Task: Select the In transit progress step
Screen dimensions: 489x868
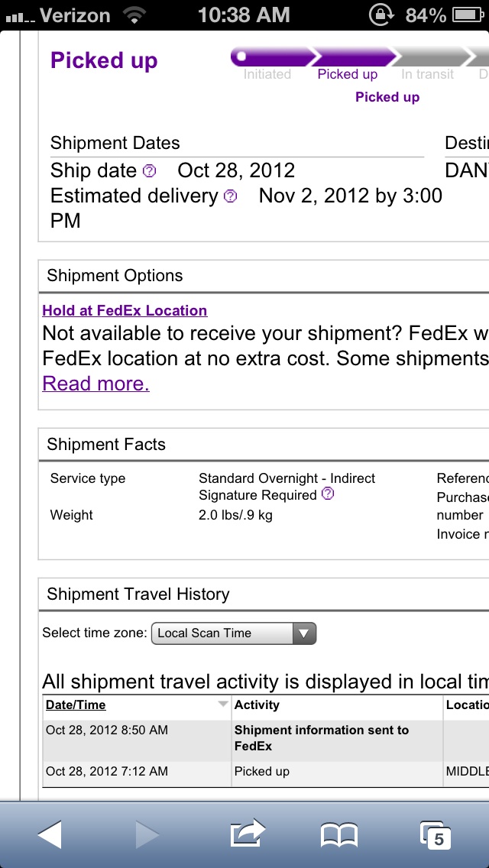Action: pos(428,74)
